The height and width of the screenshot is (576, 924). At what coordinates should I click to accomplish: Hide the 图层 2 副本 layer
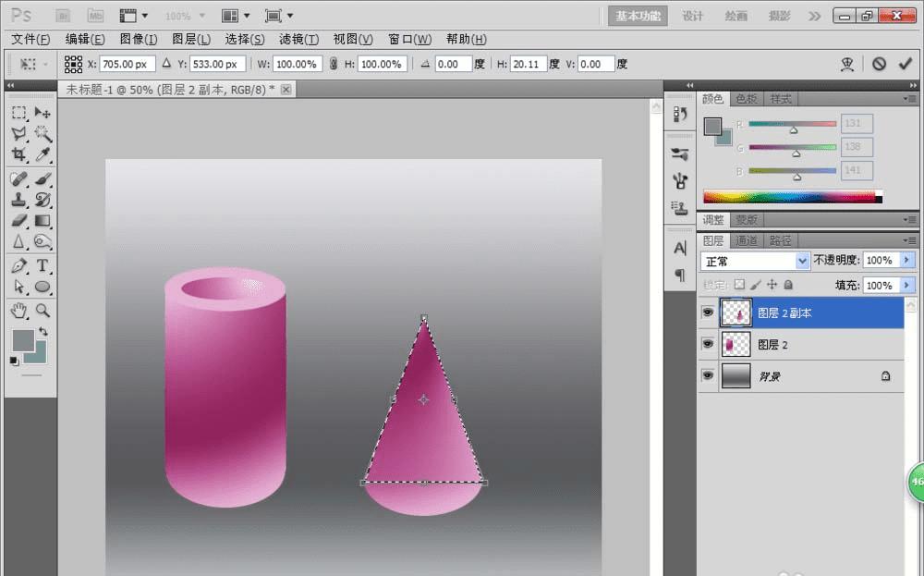708,313
